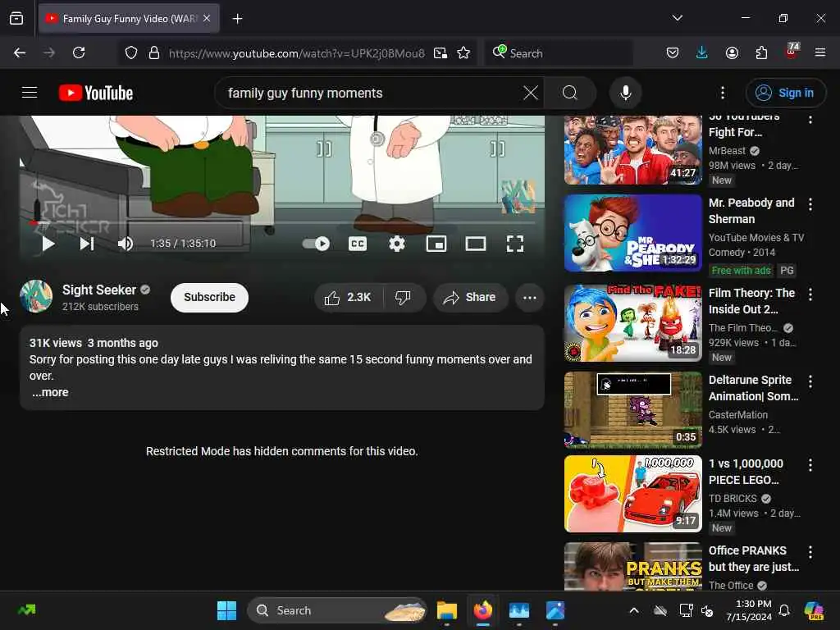Bookmark this page with the star

click(x=464, y=52)
